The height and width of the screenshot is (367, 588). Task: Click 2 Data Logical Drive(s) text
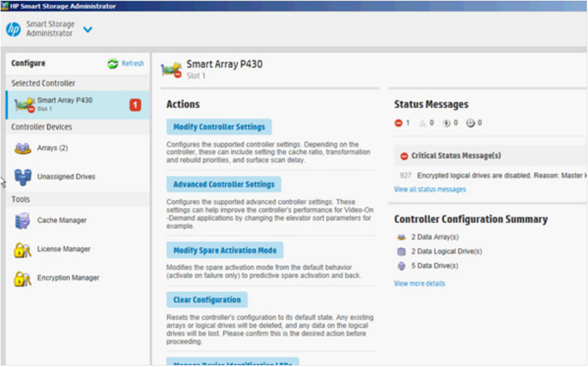click(x=447, y=251)
